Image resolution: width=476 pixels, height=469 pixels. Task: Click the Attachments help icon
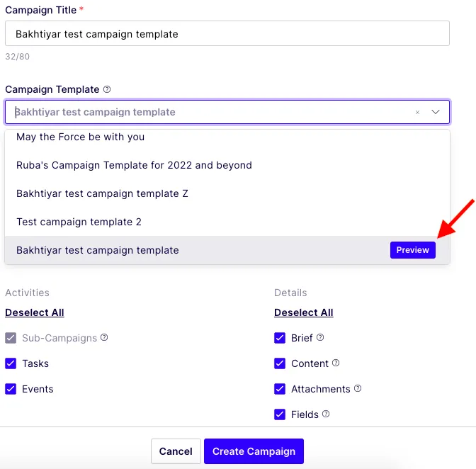[x=358, y=388]
